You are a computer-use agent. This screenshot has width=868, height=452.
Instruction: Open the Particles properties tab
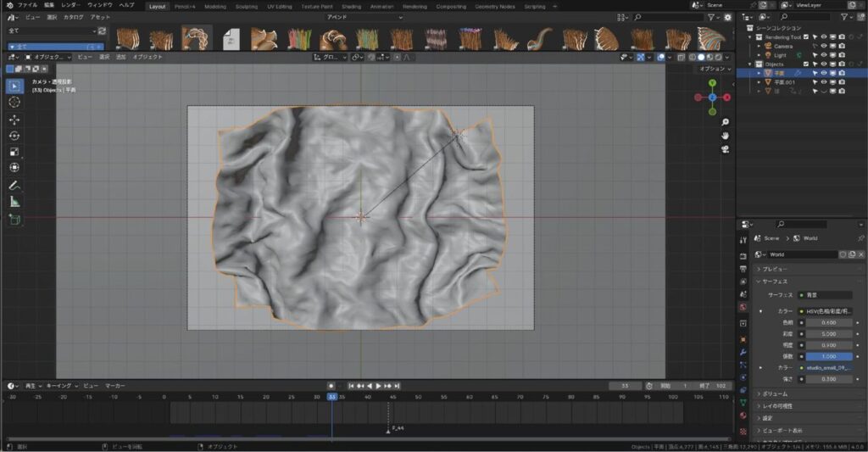pos(743,365)
